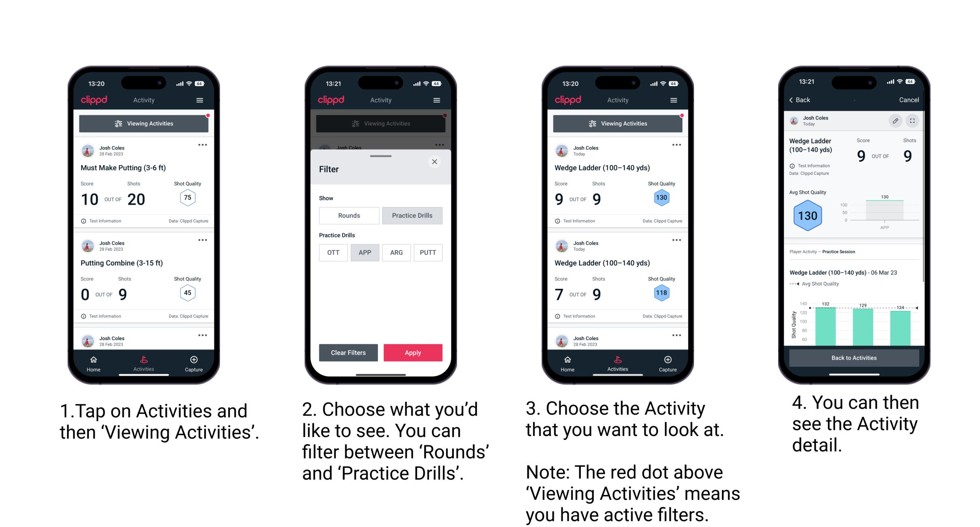Select the Rounds filter toggle
This screenshot has width=980, height=527.
pos(349,215)
